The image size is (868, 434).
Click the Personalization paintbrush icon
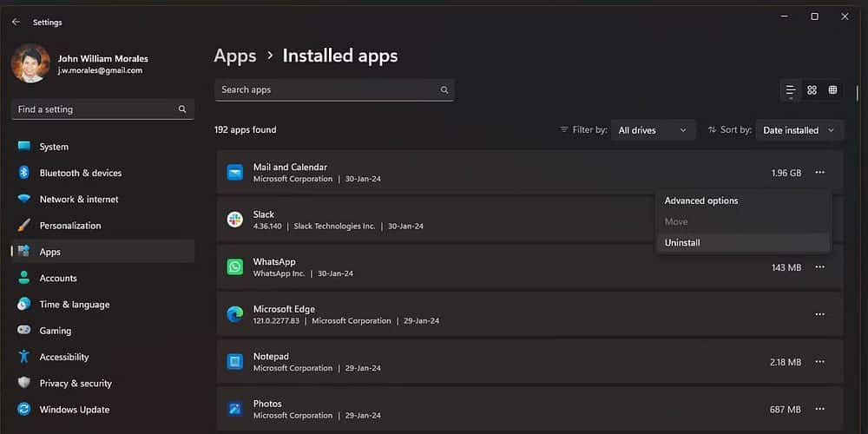pyautogui.click(x=23, y=226)
